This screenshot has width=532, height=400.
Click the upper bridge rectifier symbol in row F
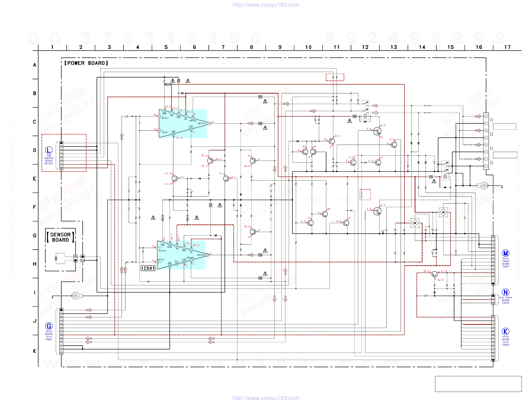click(x=443, y=212)
